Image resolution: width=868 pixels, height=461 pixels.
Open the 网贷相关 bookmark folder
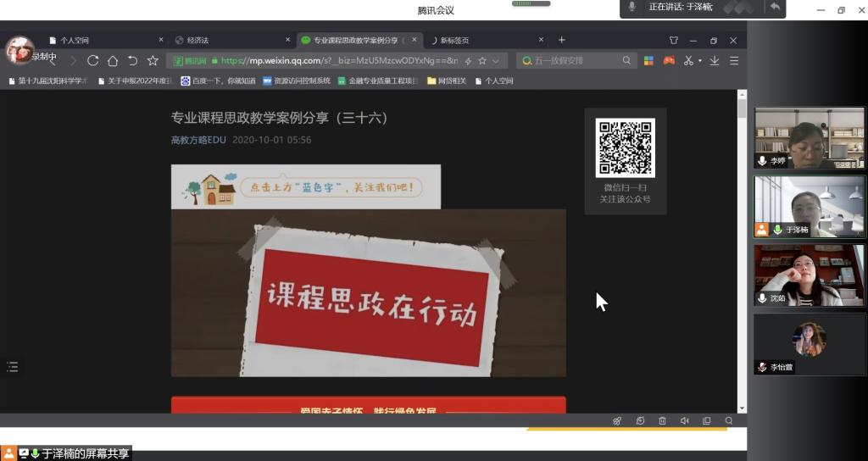tap(447, 81)
